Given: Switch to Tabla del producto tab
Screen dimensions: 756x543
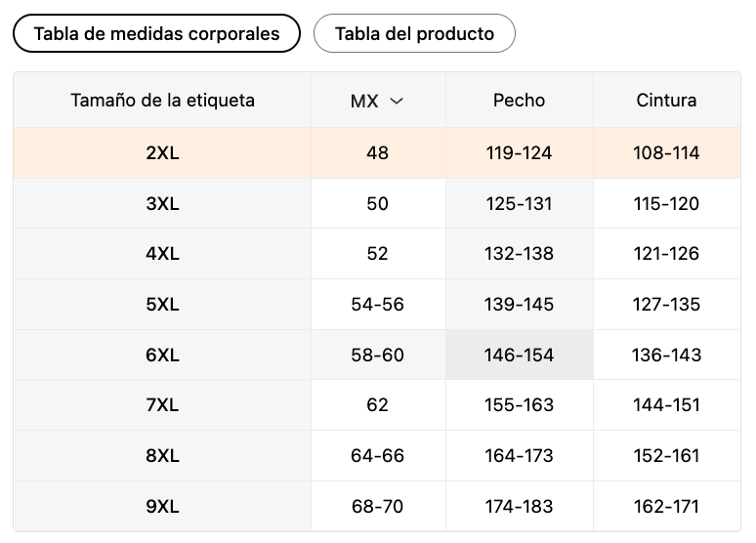Looking at the screenshot, I should [414, 34].
